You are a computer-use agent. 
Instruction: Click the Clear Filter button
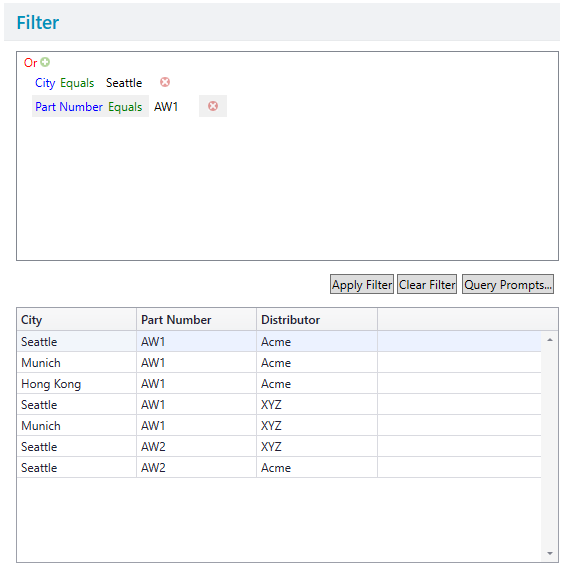pyautogui.click(x=427, y=284)
